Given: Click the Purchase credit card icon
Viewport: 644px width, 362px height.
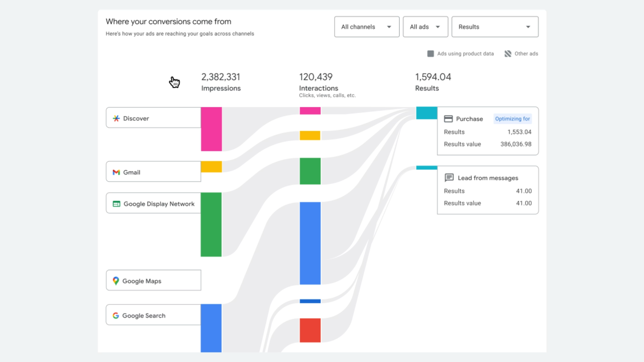Looking at the screenshot, I should [448, 119].
